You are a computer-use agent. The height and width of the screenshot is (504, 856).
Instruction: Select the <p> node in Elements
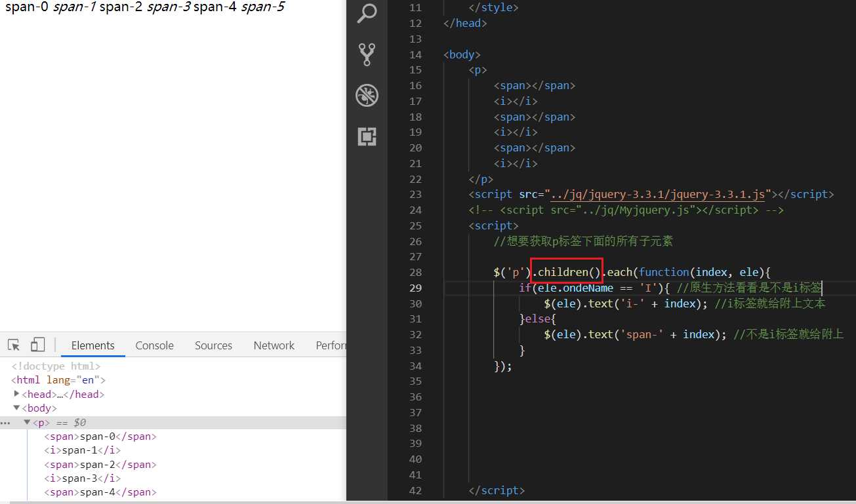tap(41, 423)
